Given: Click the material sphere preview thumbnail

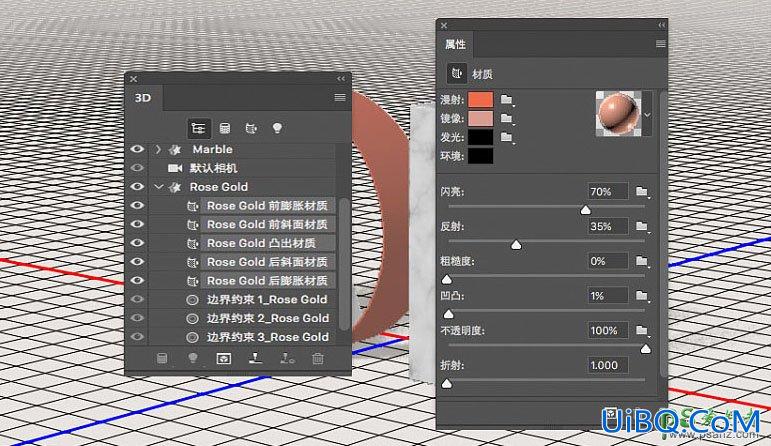Looking at the screenshot, I should point(619,114).
